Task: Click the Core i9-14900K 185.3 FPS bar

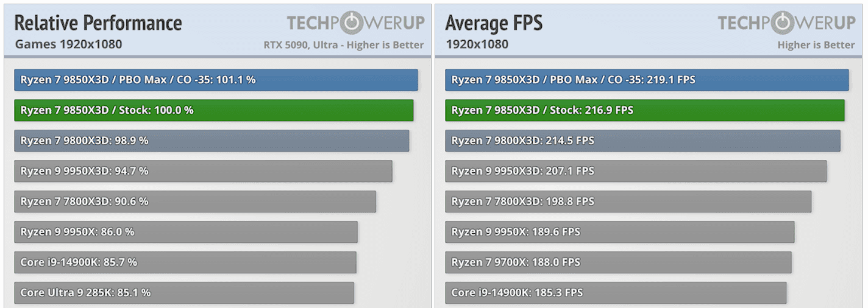Action: [616, 293]
